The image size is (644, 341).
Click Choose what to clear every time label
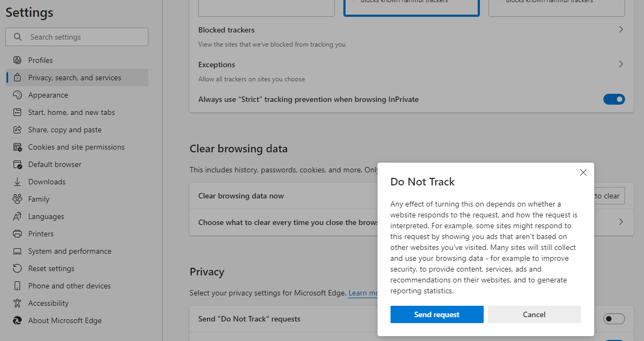(x=288, y=222)
